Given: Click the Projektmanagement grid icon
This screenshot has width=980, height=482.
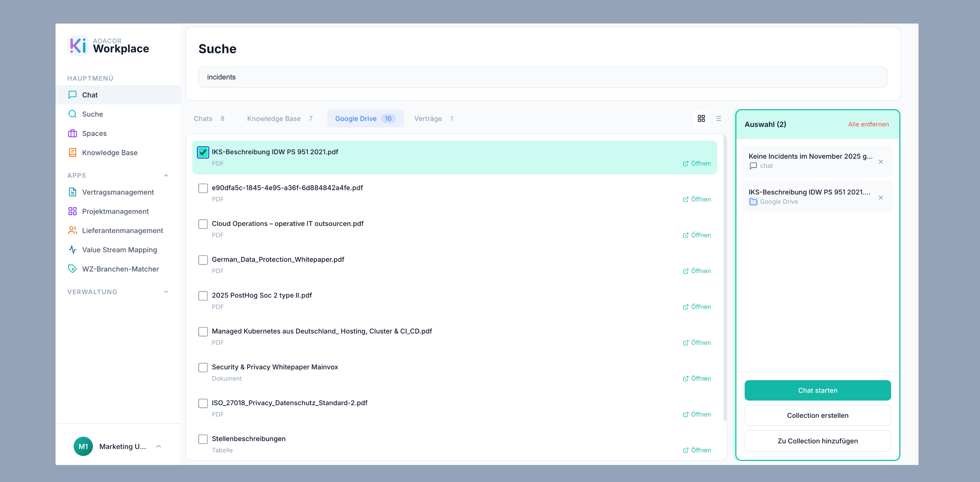Looking at the screenshot, I should (72, 211).
